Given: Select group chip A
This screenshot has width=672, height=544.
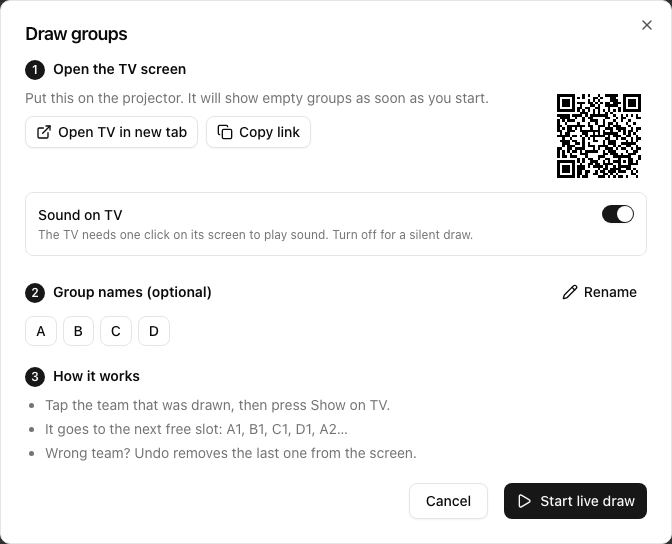Looking at the screenshot, I should [41, 331].
